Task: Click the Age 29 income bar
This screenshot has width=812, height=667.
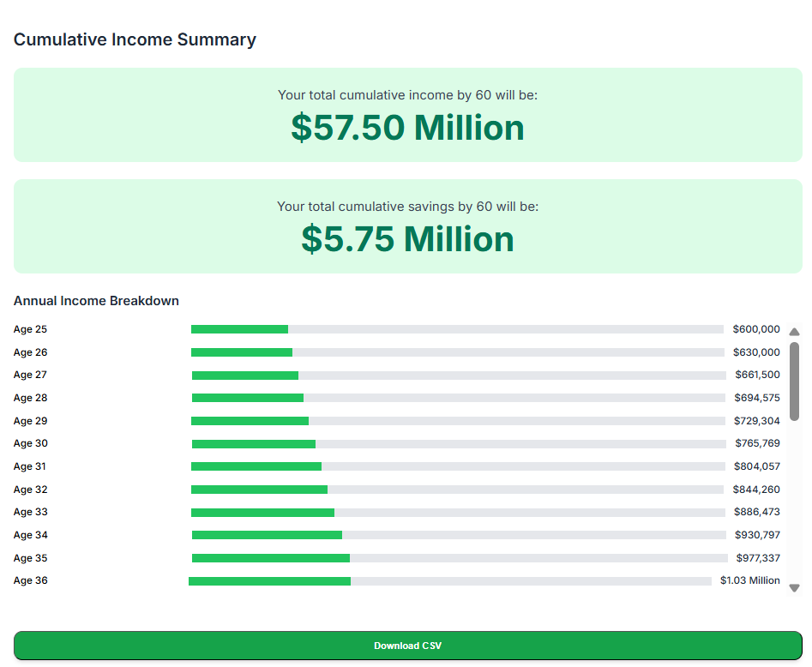Action: [x=249, y=420]
